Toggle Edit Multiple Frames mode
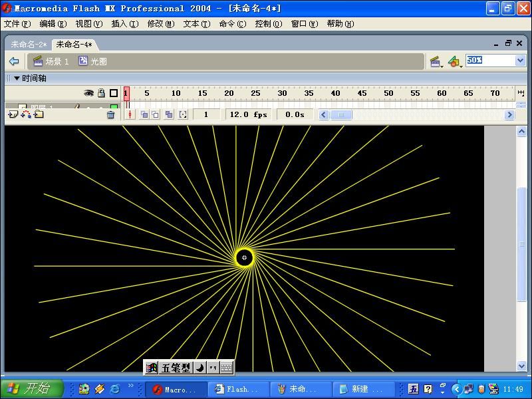This screenshot has width=532, height=399. 169,114
